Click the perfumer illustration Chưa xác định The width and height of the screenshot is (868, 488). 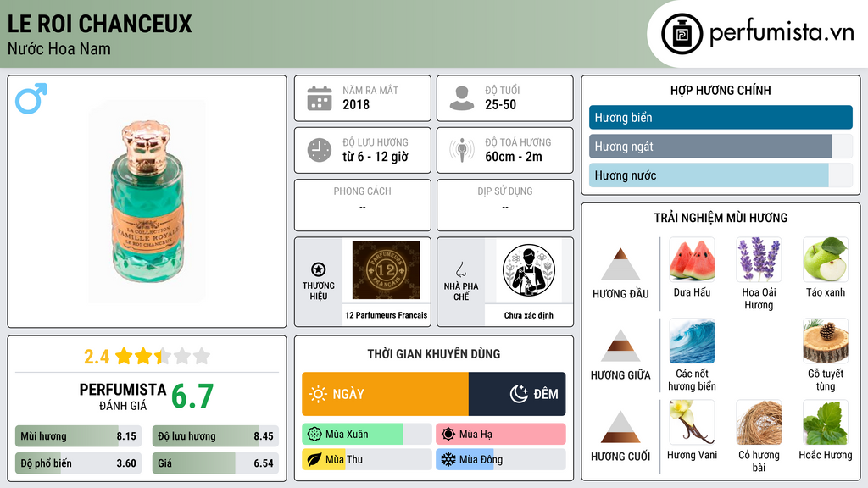pos(529,270)
